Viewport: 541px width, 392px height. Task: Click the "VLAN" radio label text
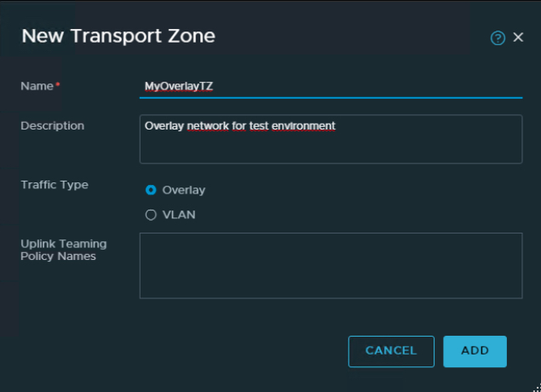pos(179,215)
